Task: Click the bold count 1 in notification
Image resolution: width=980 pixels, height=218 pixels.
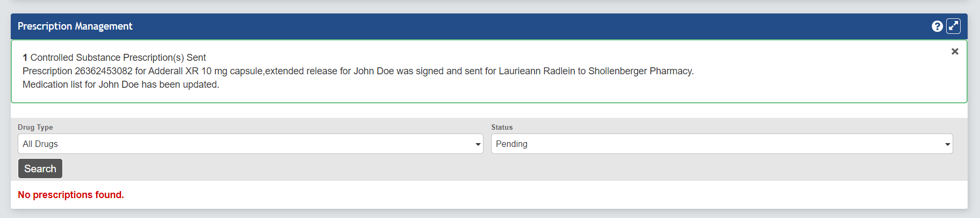Action: click(x=25, y=58)
